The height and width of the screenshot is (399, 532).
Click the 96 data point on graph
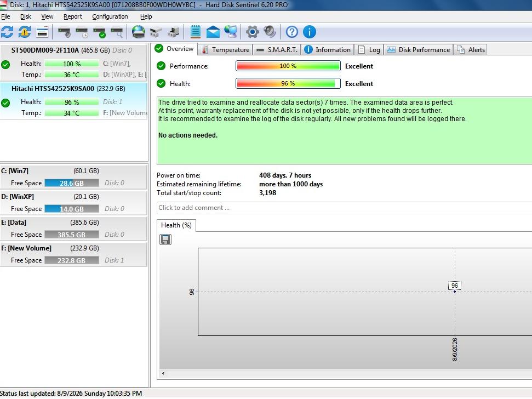point(455,292)
